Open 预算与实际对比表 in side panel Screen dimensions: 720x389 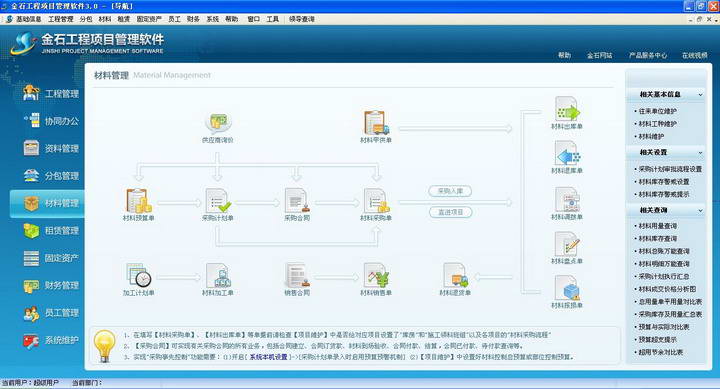(664, 327)
